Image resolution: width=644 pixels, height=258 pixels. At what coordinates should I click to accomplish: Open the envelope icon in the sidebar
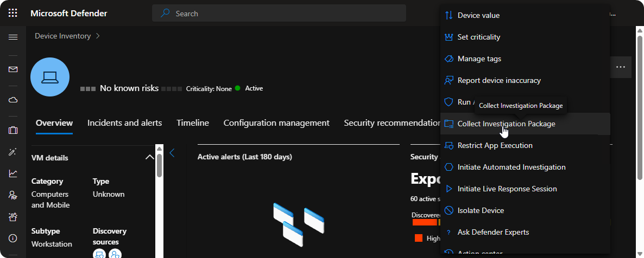point(13,69)
